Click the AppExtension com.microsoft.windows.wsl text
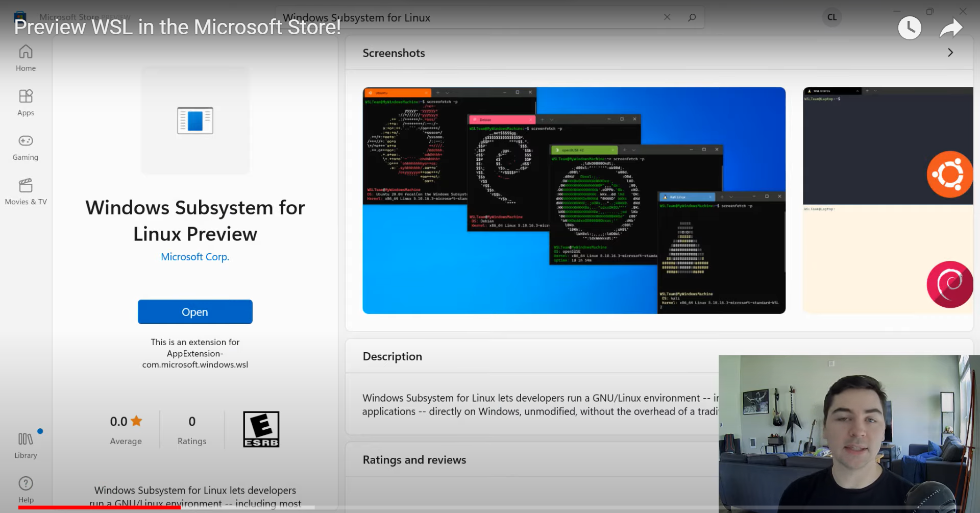The width and height of the screenshot is (980, 513). tap(195, 359)
